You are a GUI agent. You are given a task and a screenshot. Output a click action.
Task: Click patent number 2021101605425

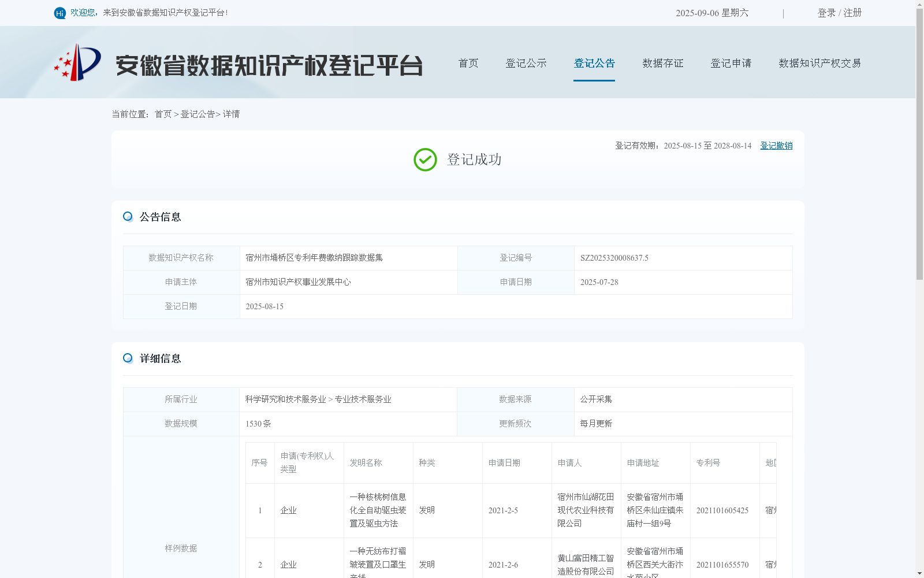coord(722,510)
